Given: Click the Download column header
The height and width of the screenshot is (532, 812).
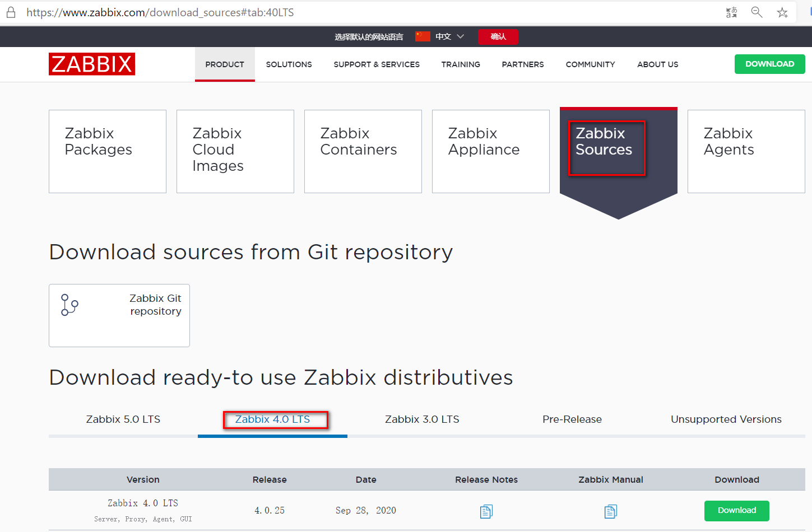Looking at the screenshot, I should click(x=737, y=480).
